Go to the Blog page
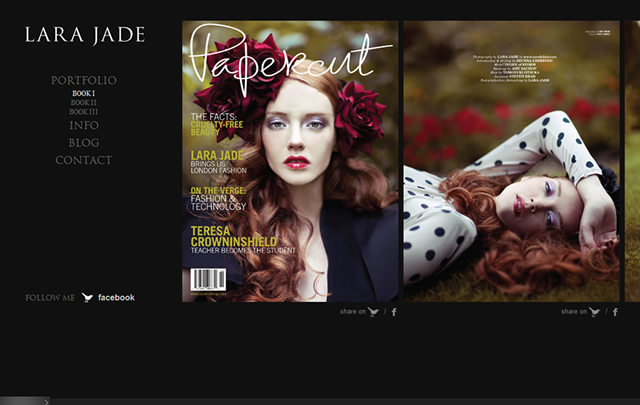The image size is (640, 405). click(x=84, y=143)
